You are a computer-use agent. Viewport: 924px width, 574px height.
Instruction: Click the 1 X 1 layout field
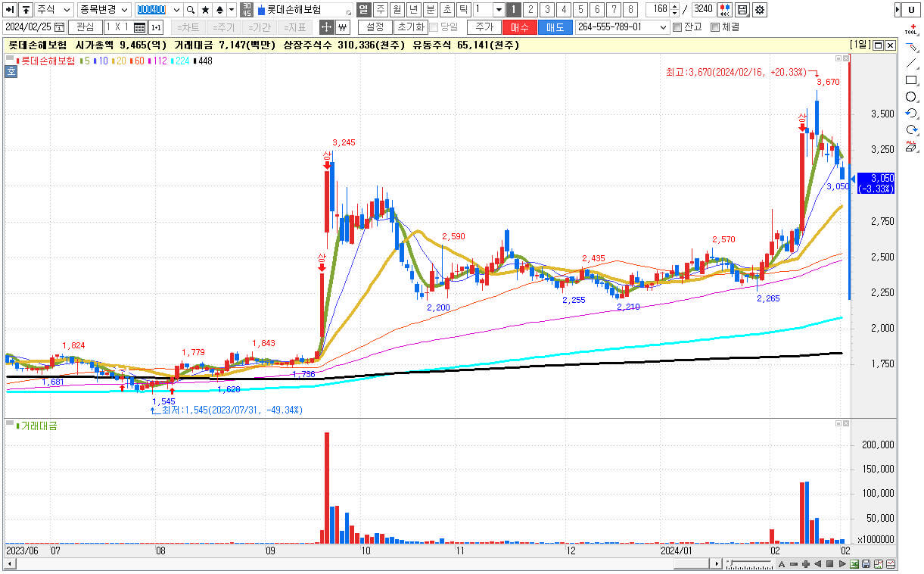tap(117, 27)
